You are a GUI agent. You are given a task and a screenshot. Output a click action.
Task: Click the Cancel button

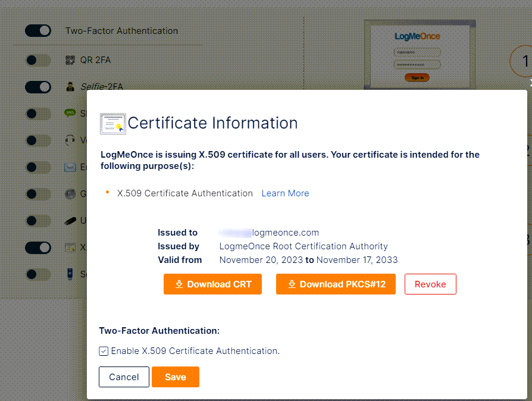point(124,377)
